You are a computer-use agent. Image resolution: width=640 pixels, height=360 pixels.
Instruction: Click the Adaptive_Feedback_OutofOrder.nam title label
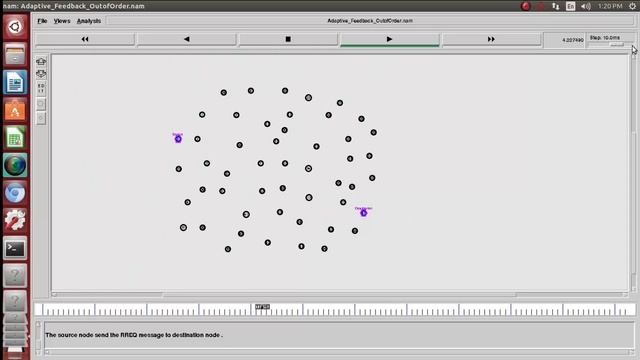(x=370, y=21)
